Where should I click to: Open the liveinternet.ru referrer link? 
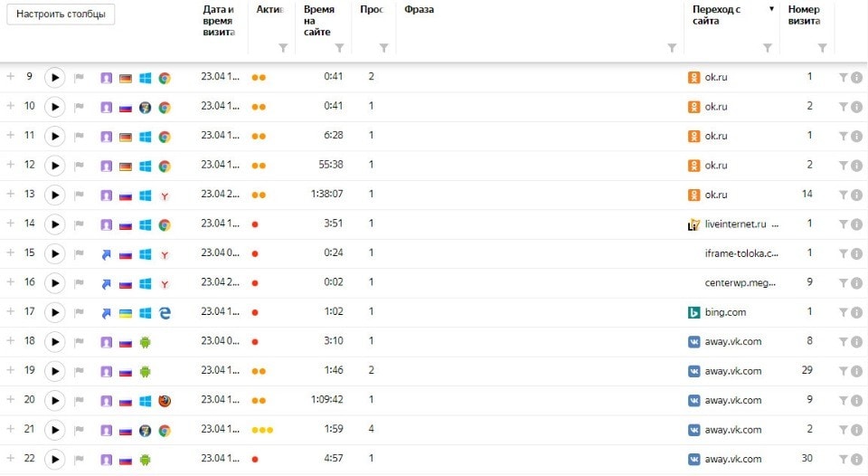click(737, 224)
